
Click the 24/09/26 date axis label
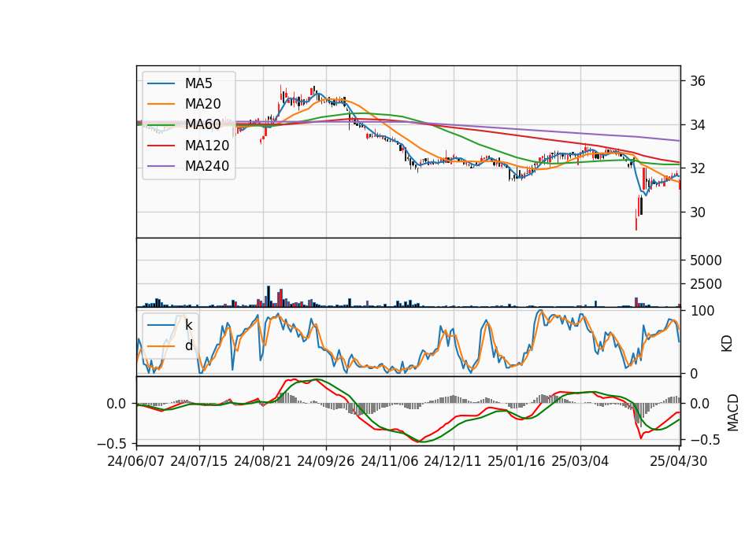click(326, 461)
